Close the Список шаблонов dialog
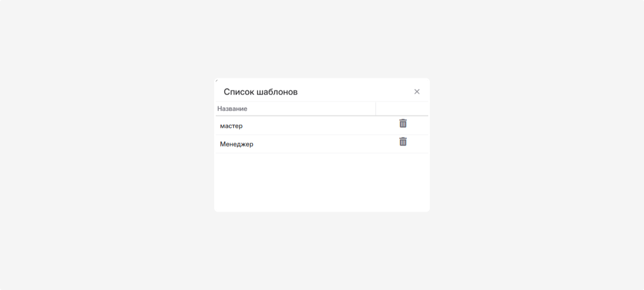644x290 pixels. coord(417,92)
